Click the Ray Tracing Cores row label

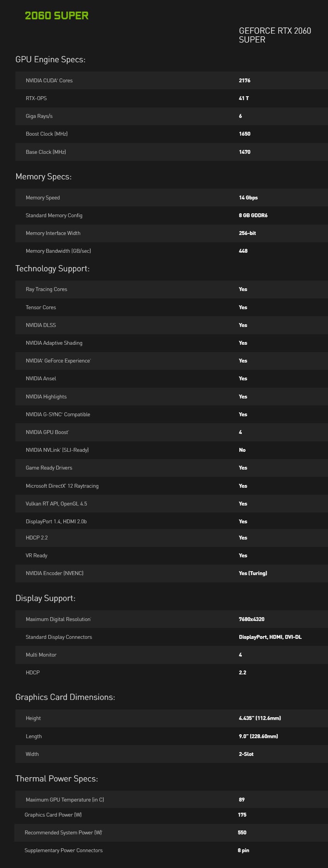[x=46, y=289]
